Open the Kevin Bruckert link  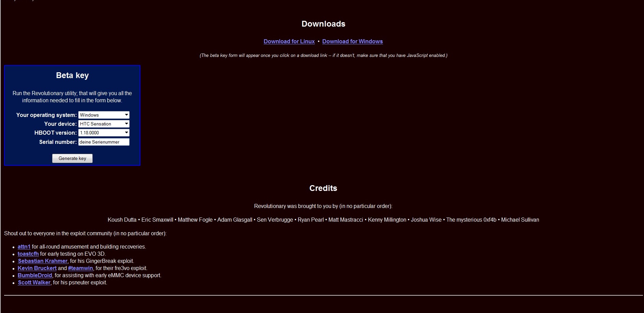(x=37, y=268)
